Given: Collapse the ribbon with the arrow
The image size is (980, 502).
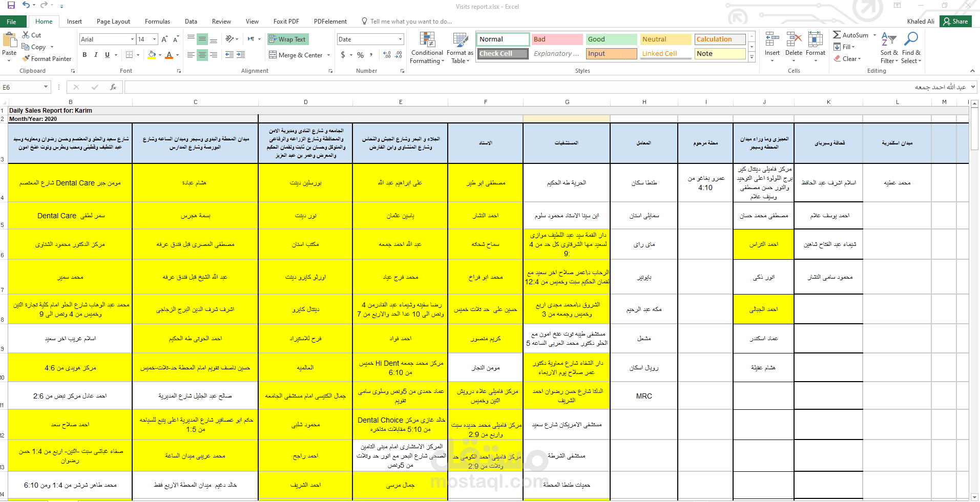Looking at the screenshot, I should (x=972, y=71).
